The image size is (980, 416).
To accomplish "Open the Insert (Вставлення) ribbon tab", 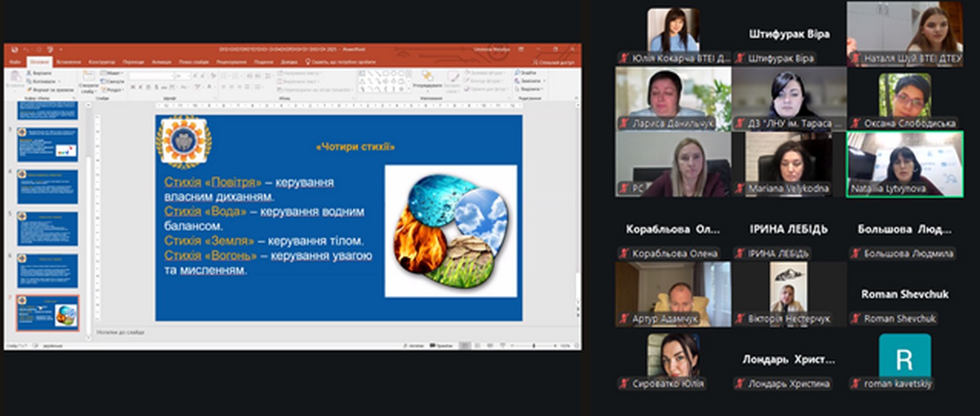I will coord(68,62).
